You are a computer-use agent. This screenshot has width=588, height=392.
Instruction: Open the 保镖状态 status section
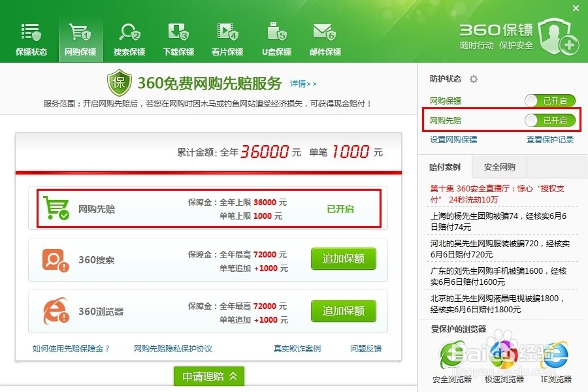pos(31,39)
